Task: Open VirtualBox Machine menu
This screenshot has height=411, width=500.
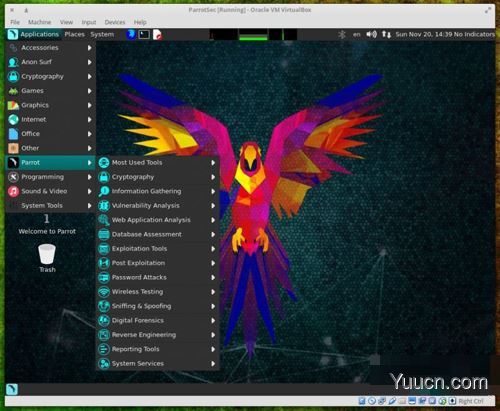Action: [x=39, y=22]
